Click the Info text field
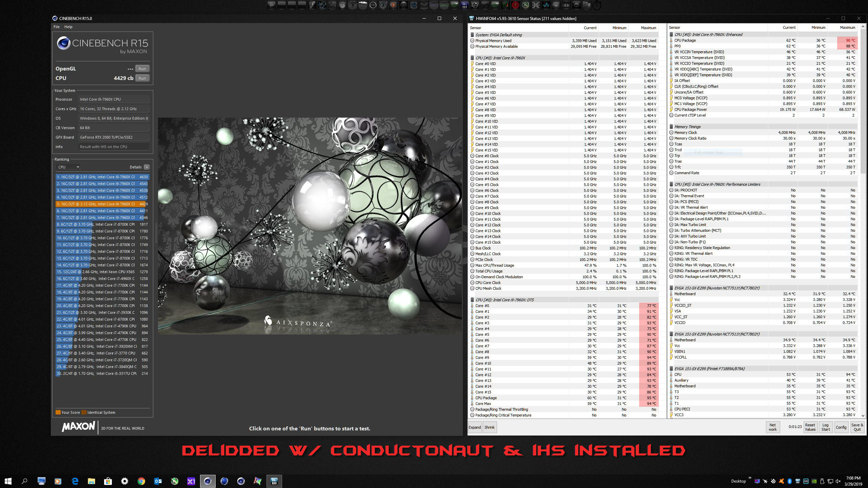 click(x=114, y=147)
